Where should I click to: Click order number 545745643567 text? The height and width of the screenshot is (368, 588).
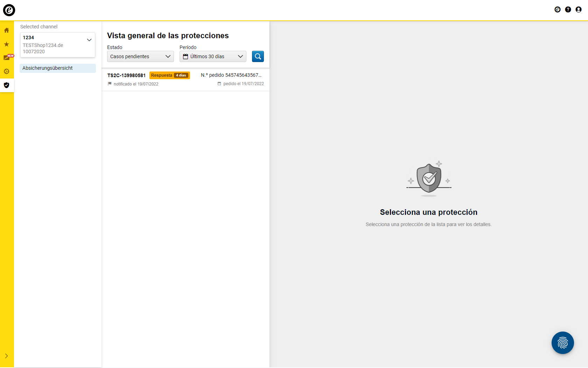point(231,75)
